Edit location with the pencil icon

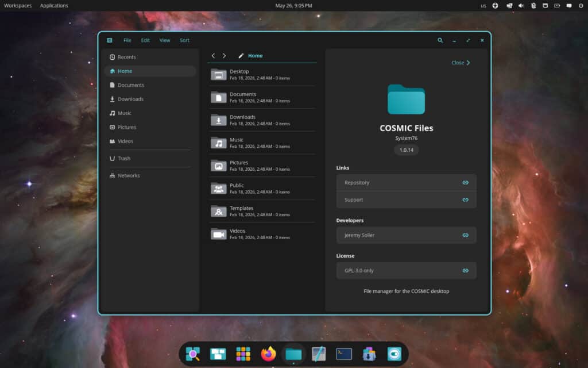(241, 56)
